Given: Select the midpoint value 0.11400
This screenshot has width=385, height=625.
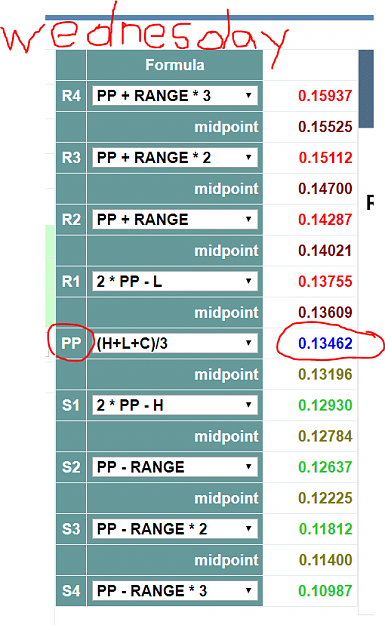Looking at the screenshot, I should click(x=325, y=560).
